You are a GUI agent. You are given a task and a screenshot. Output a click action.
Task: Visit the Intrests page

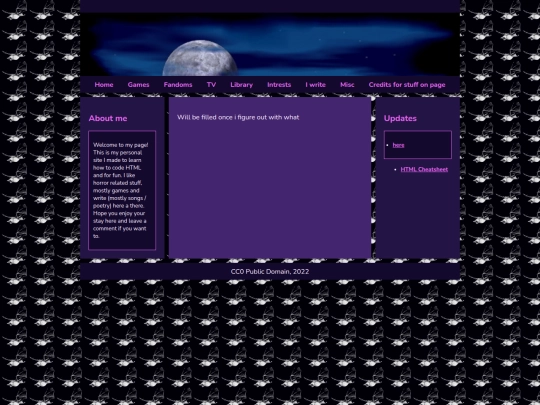pyautogui.click(x=279, y=85)
